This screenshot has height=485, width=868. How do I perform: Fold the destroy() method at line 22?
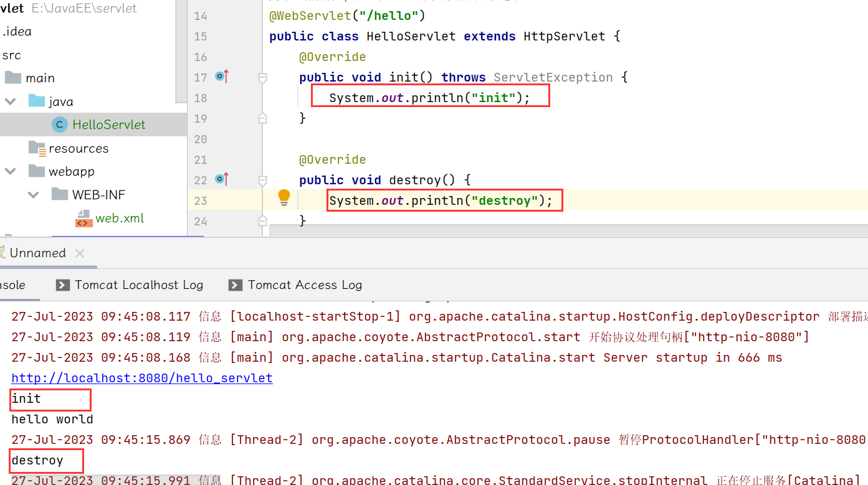pos(262,180)
